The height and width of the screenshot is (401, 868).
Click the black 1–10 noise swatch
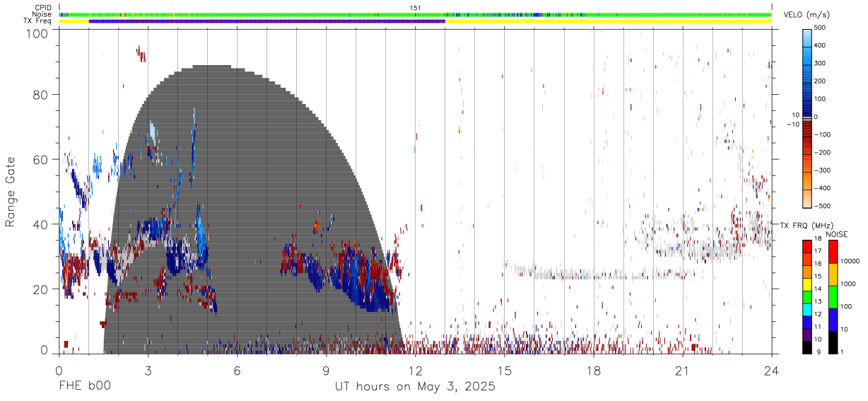[833, 342]
